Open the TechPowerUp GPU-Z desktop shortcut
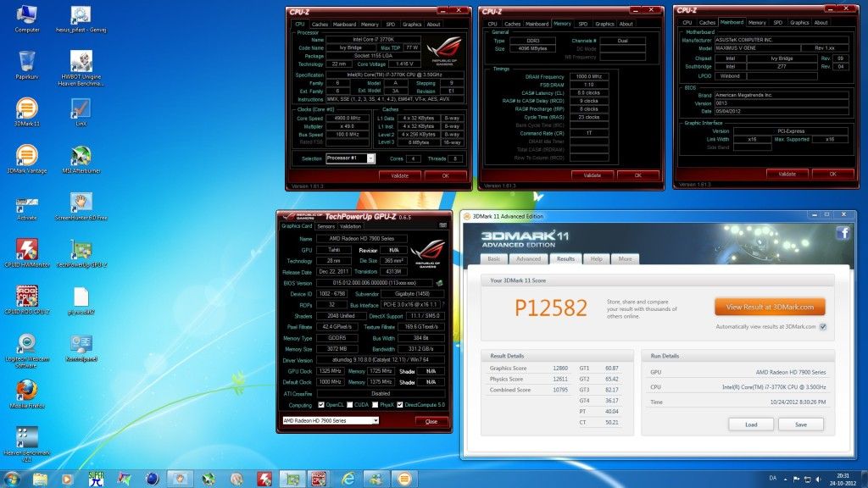The height and width of the screenshot is (488, 868). (81, 253)
